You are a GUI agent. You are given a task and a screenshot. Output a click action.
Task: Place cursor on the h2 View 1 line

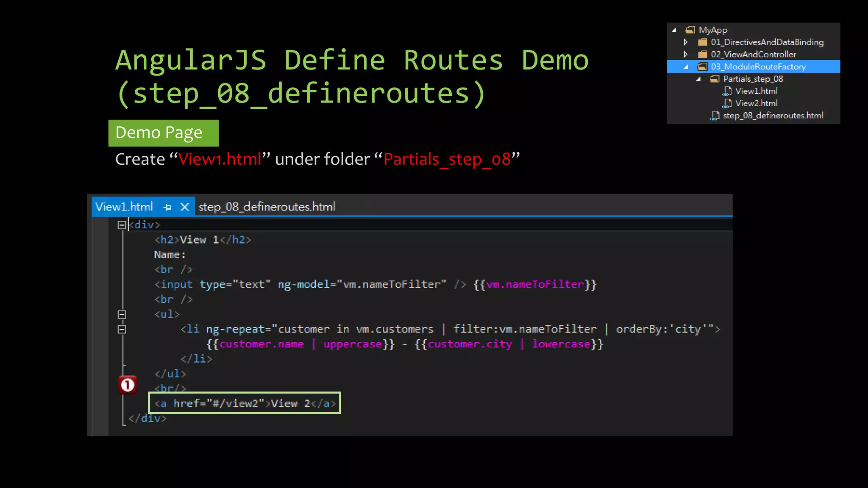coord(203,240)
